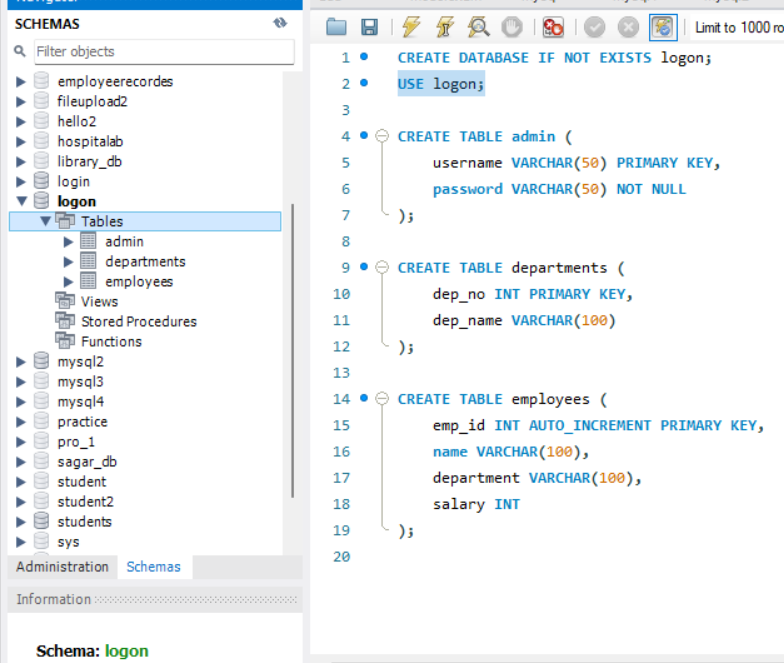This screenshot has width=784, height=663.
Task: Click line number 20 in the editor gutter
Action: (342, 556)
